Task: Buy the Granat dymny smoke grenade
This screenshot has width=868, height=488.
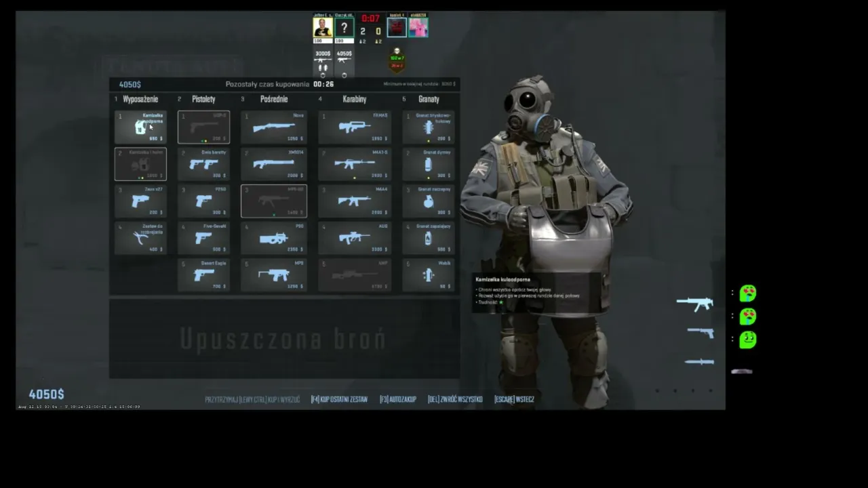Action: [x=429, y=164]
